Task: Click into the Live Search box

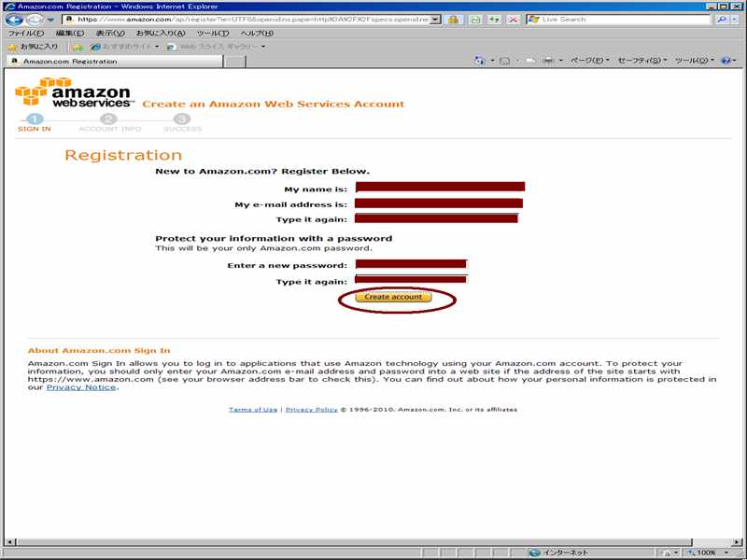Action: point(619,20)
